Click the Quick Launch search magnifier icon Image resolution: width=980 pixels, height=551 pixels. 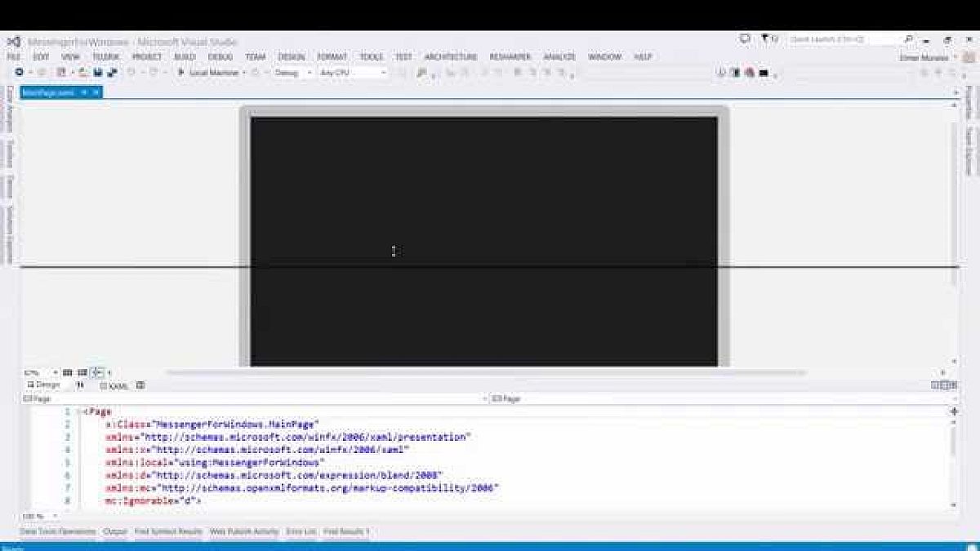tap(909, 39)
